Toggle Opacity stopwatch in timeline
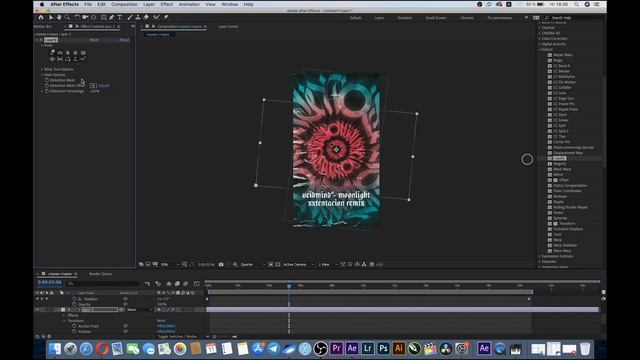 pyautogui.click(x=74, y=304)
